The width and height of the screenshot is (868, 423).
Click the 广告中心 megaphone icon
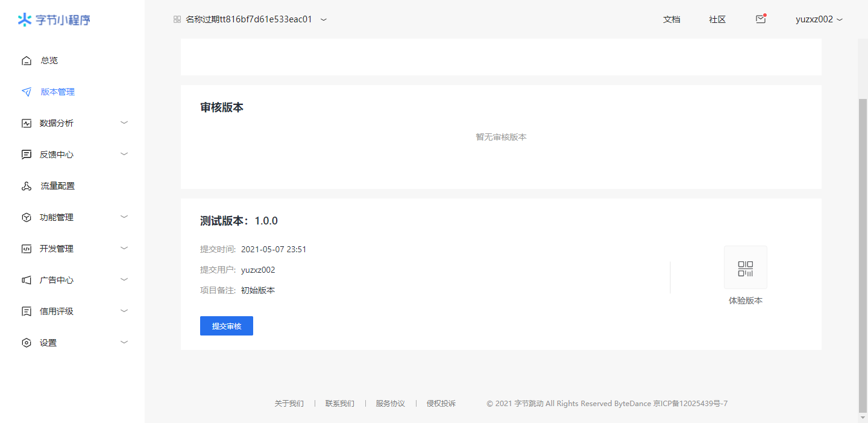(x=26, y=280)
